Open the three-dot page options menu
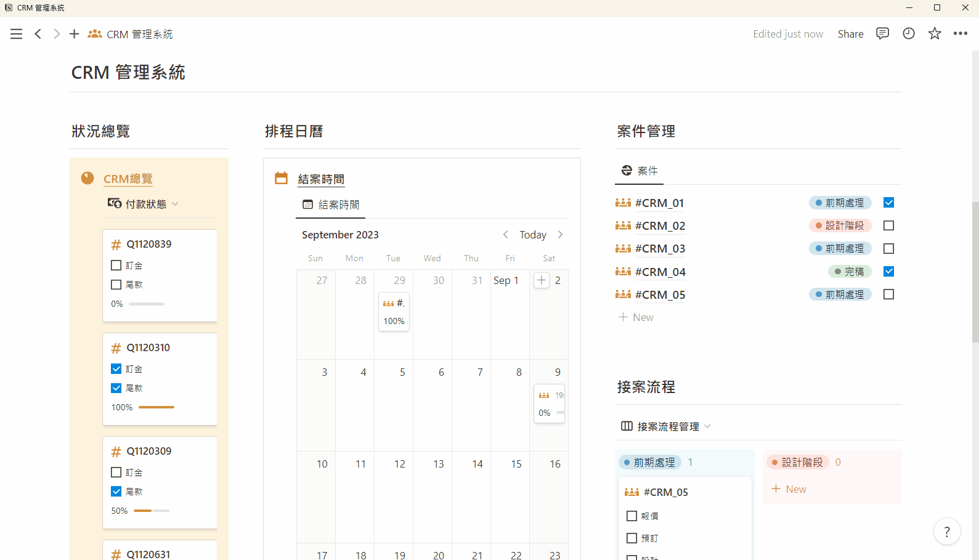 pos(961,33)
